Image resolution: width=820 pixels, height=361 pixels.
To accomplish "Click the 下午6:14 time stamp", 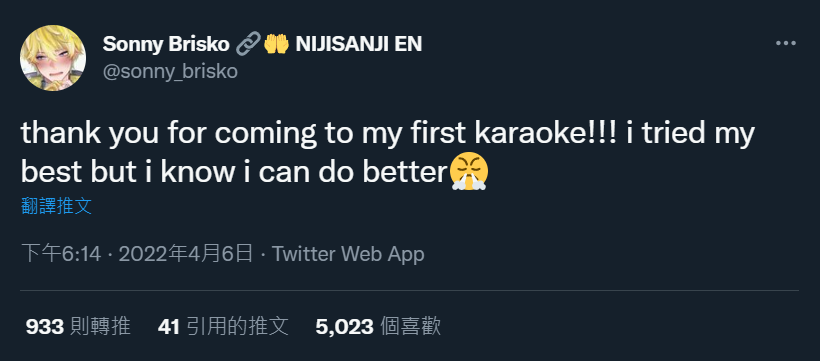I will click(61, 254).
